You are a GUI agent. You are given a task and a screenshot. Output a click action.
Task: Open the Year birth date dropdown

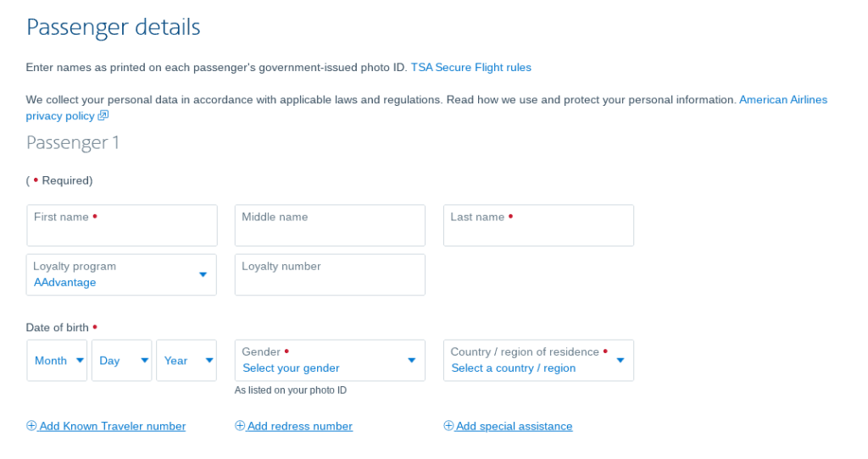pos(186,361)
